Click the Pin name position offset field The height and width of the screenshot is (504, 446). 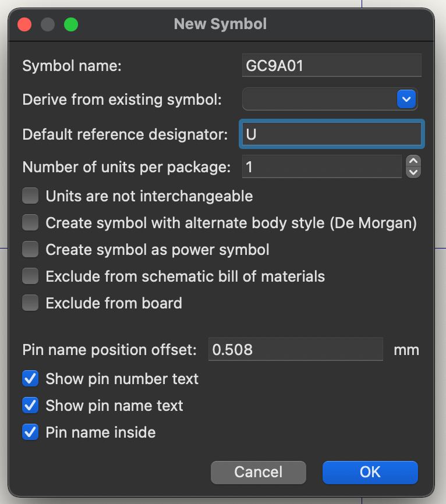296,350
